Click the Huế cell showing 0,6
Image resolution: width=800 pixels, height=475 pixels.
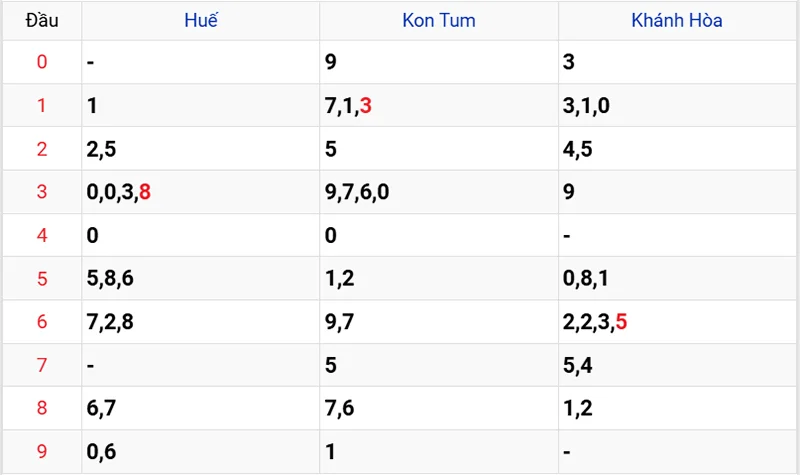pyautogui.click(x=101, y=452)
